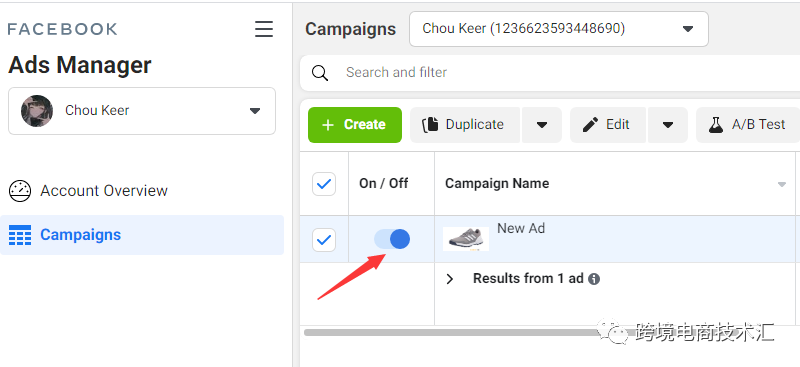Uncheck the select-all header checkbox

point(324,184)
